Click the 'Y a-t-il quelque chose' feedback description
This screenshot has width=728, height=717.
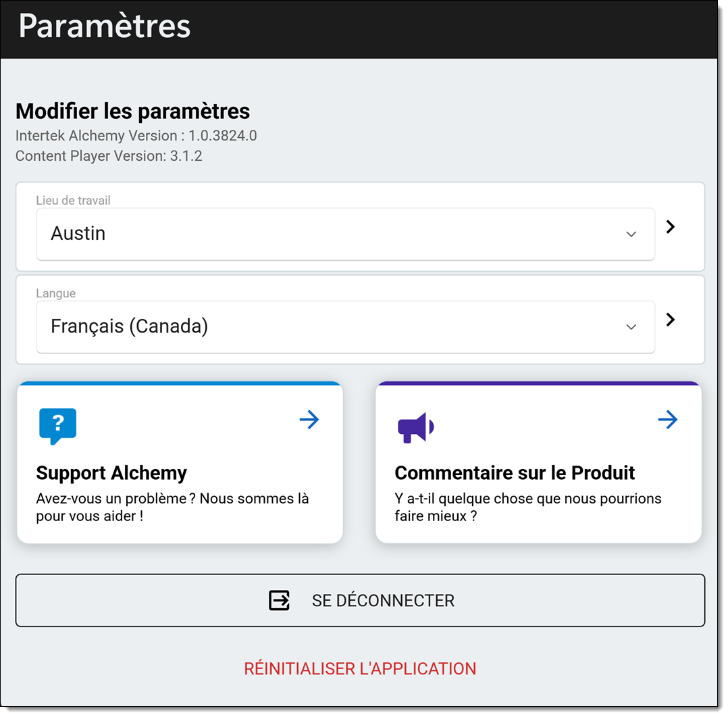point(527,508)
